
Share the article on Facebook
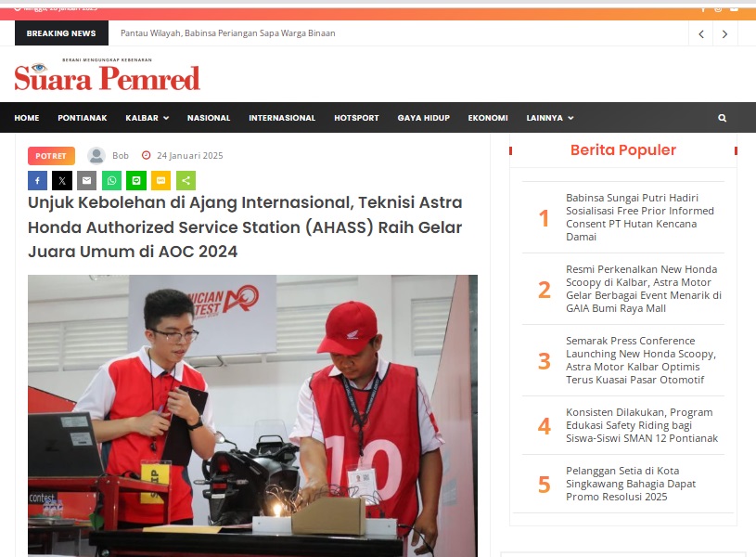point(38,181)
